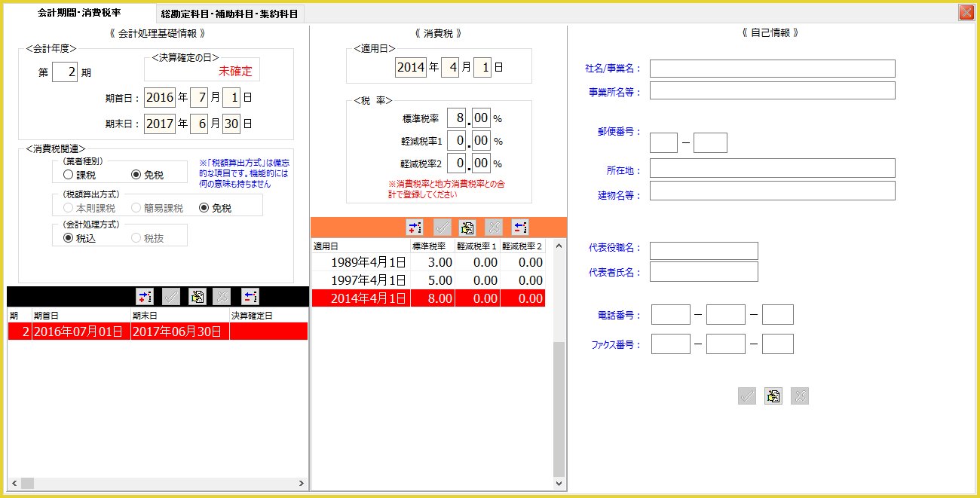Click tax table scrollbar down arrow
Screen dimensions: 980x498
(x=559, y=483)
